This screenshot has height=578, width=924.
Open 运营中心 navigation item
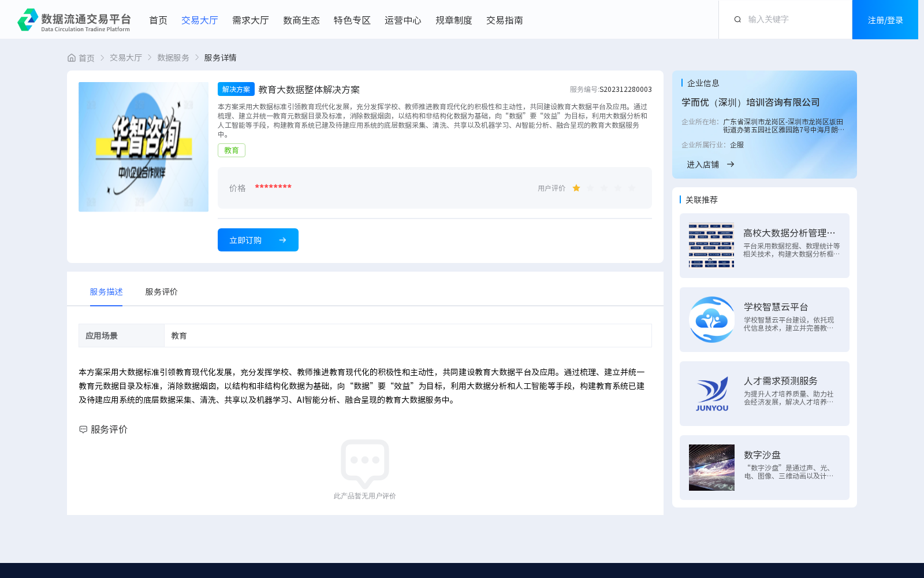click(403, 20)
